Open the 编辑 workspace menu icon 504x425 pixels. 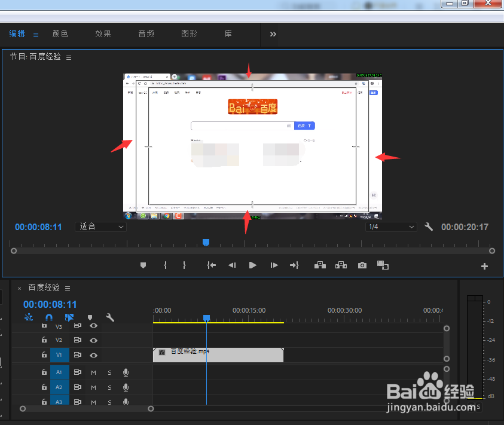click(x=36, y=35)
